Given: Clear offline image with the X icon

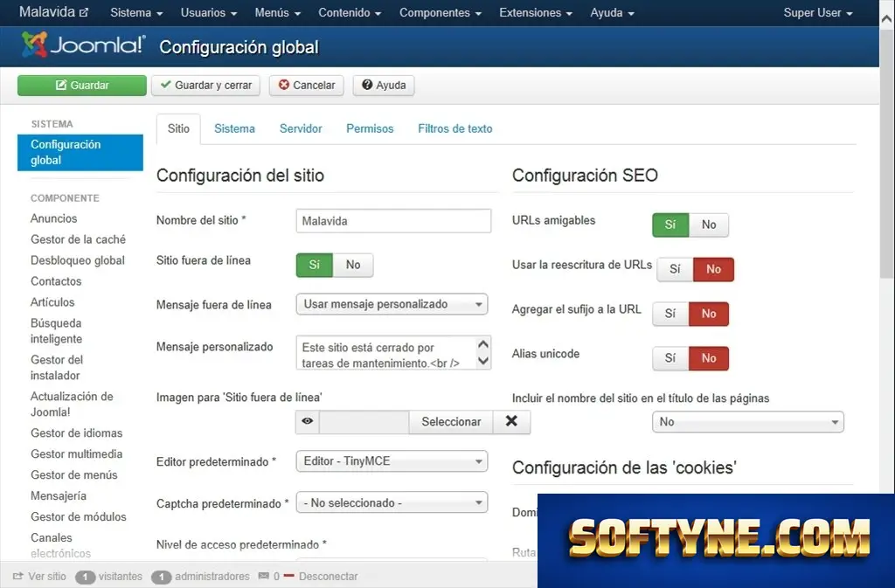Looking at the screenshot, I should (x=511, y=421).
